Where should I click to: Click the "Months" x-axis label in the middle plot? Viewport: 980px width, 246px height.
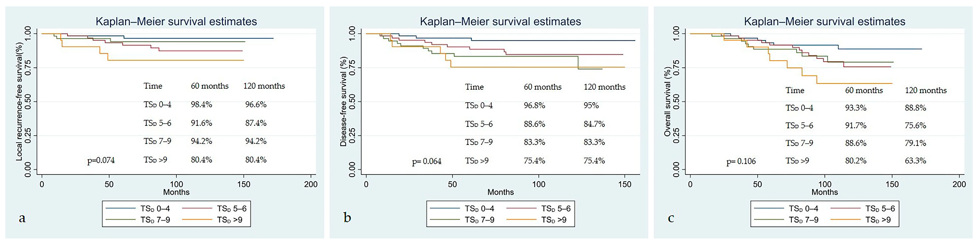click(500, 192)
